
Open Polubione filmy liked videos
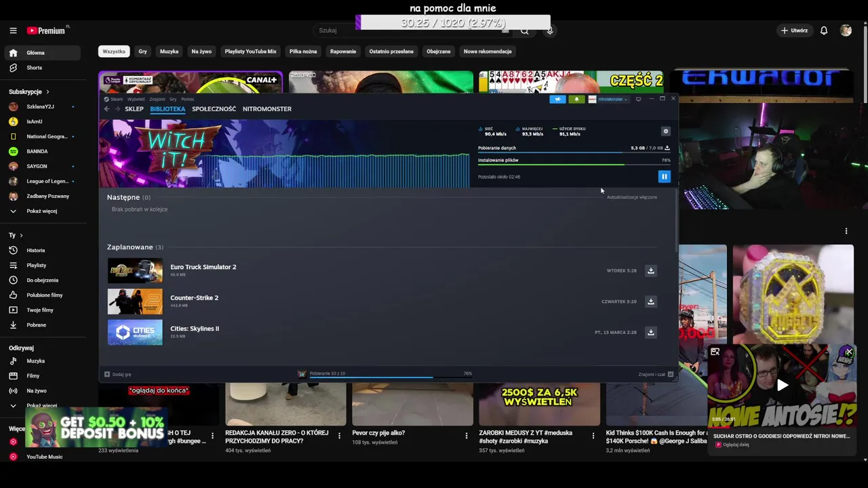[42, 295]
